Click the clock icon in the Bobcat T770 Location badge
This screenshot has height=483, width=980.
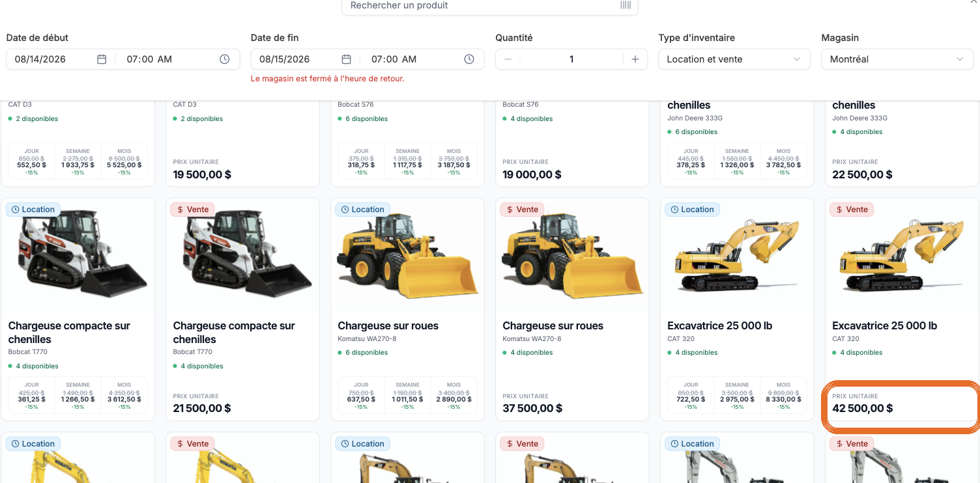point(16,210)
